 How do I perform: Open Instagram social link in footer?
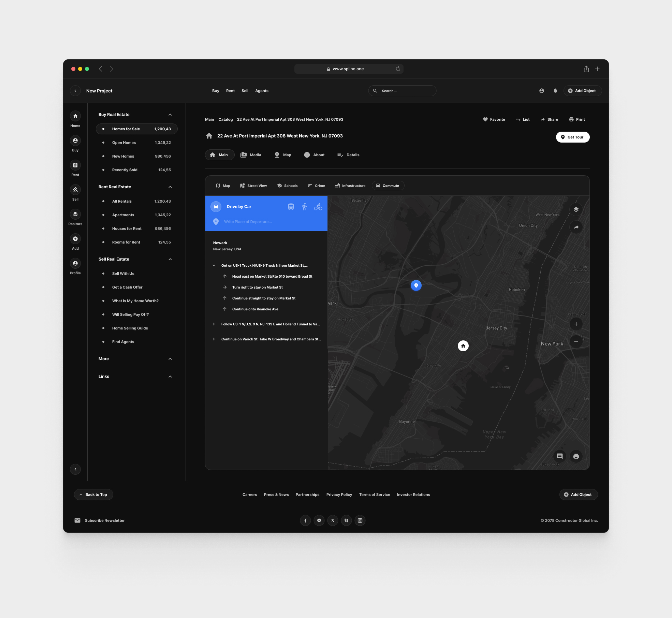point(360,520)
